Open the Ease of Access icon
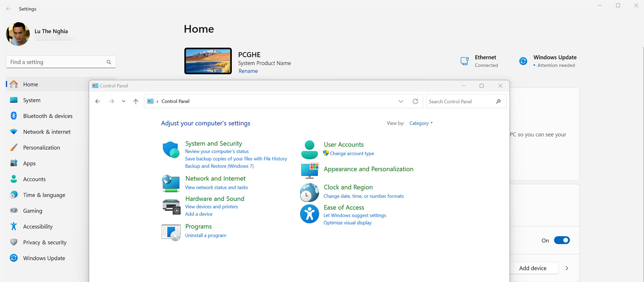 click(309, 214)
